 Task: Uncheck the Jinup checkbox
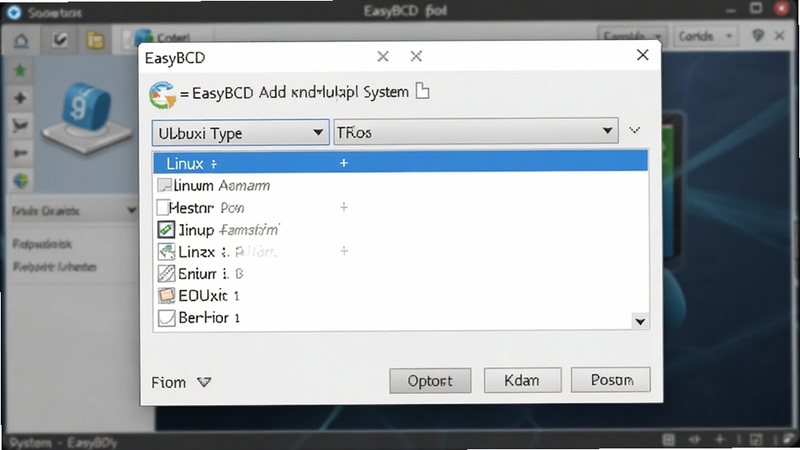(x=166, y=230)
